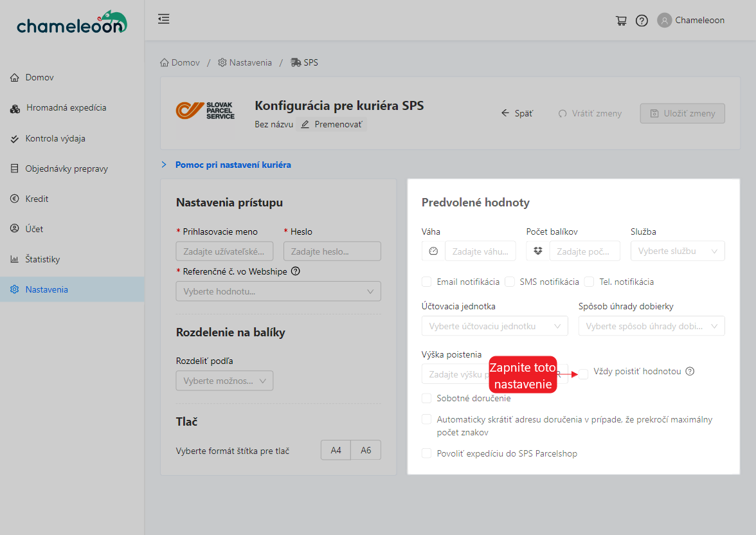Image resolution: width=756 pixels, height=535 pixels.
Task: Click the pencil icon for Premenovať
Action: [x=305, y=124]
